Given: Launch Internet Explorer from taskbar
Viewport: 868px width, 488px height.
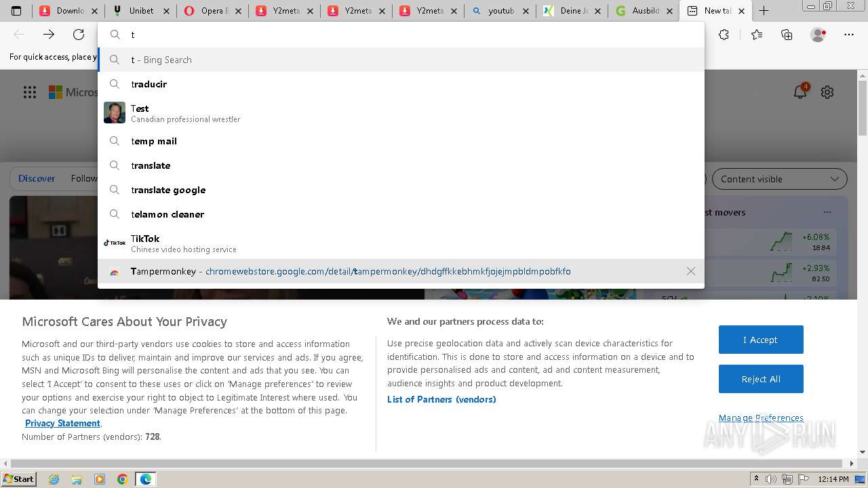Looking at the screenshot, I should pos(54,479).
